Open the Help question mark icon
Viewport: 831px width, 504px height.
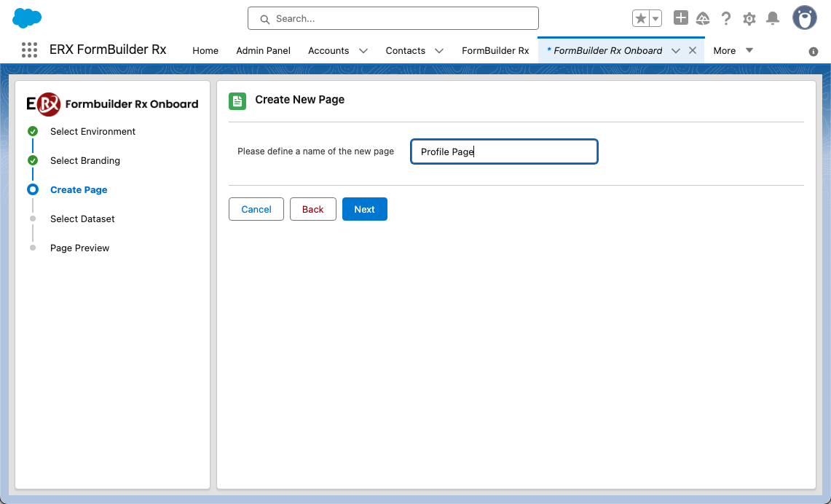[726, 19]
